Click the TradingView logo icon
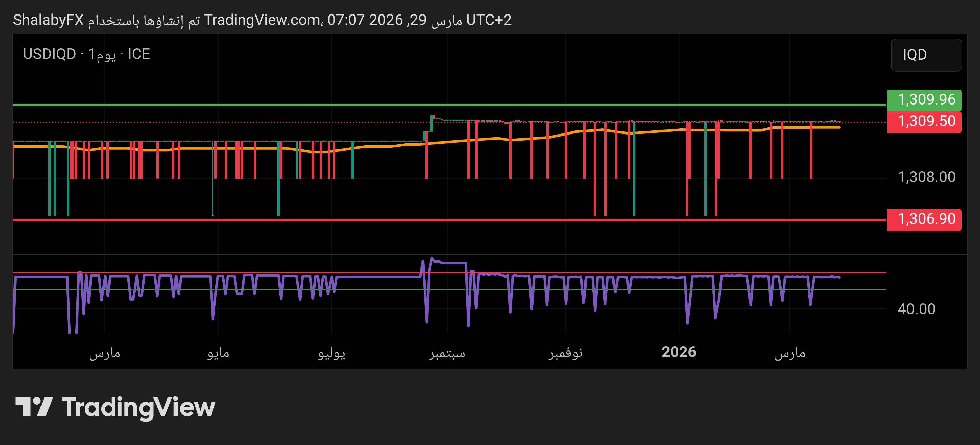The height and width of the screenshot is (445, 980). click(33, 407)
